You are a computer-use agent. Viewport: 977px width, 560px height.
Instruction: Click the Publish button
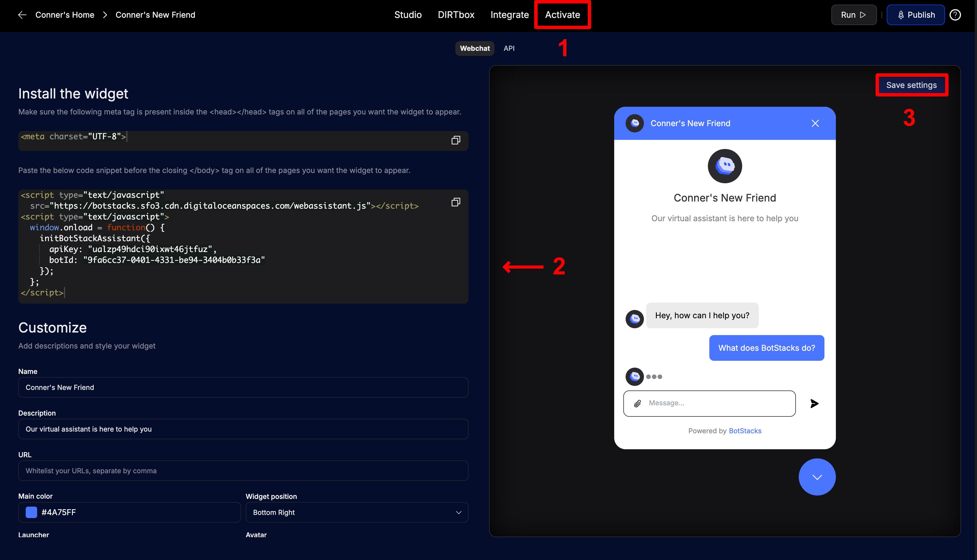[x=915, y=15]
